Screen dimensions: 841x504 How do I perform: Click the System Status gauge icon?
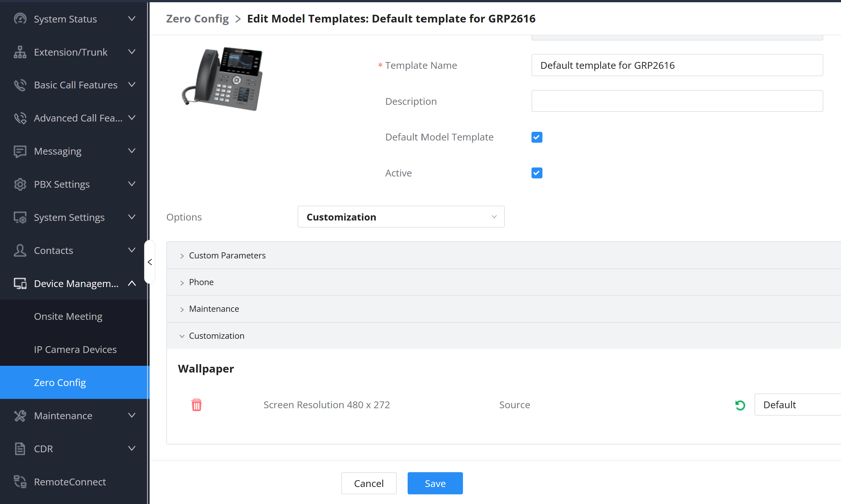pos(20,19)
